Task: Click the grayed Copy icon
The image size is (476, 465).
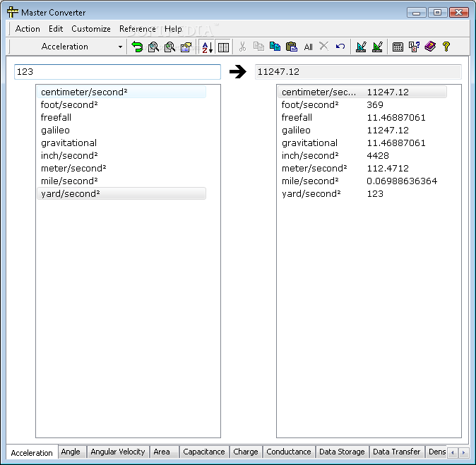Action: [258, 47]
